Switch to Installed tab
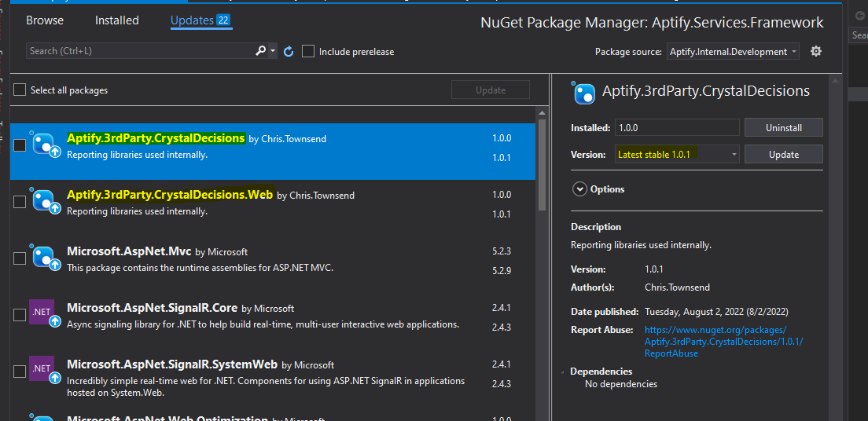The height and width of the screenshot is (421, 868). pos(117,20)
